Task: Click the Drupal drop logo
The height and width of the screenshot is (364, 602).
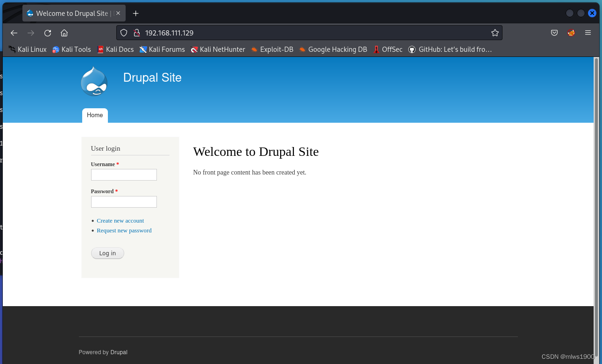Action: 94,81
